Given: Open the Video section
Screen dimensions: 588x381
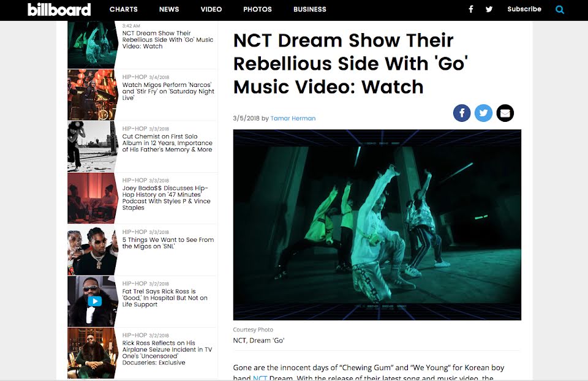Looking at the screenshot, I should tap(211, 9).
